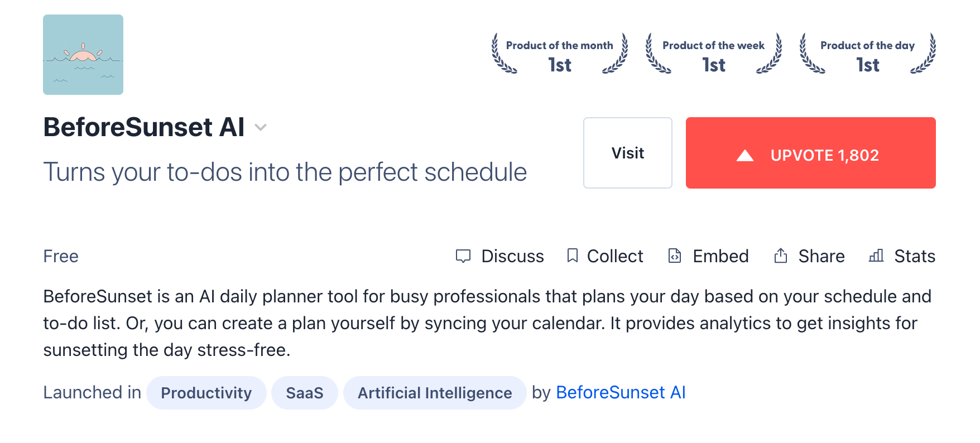Image resolution: width=980 pixels, height=443 pixels.
Task: Click the upvote arrow triangle
Action: point(744,155)
